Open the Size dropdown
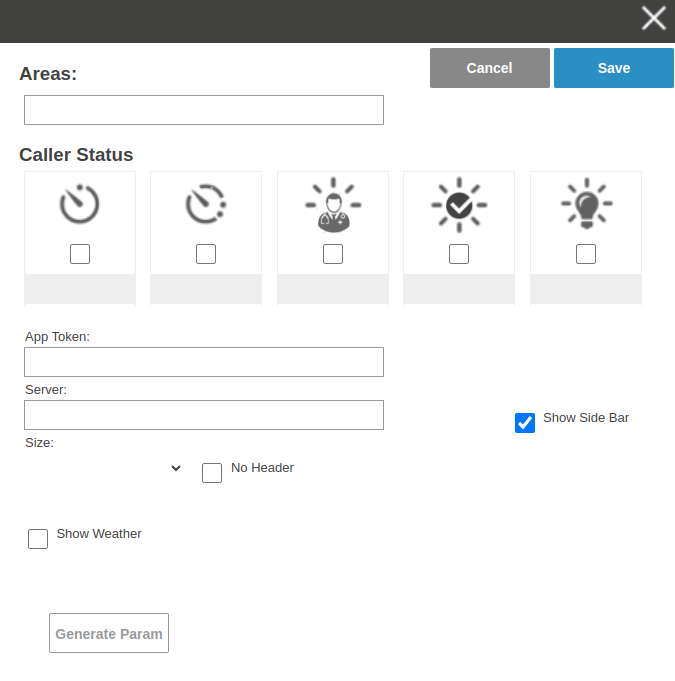 [105, 468]
